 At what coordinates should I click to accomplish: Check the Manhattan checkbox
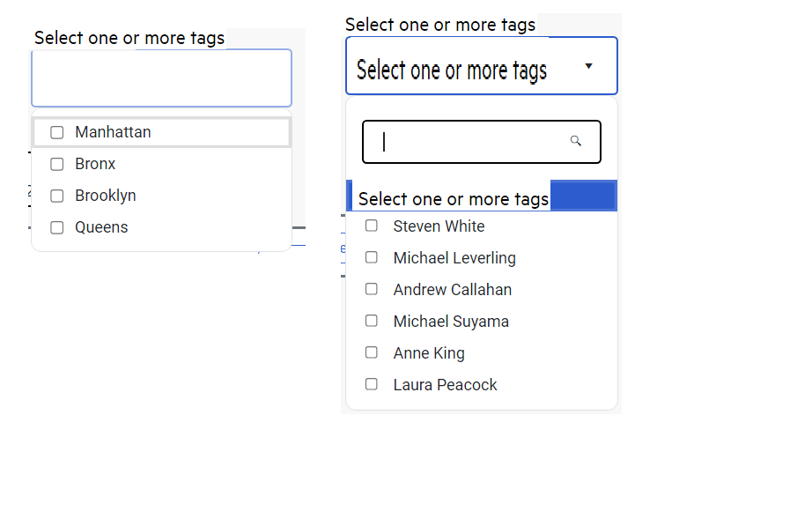(x=57, y=132)
